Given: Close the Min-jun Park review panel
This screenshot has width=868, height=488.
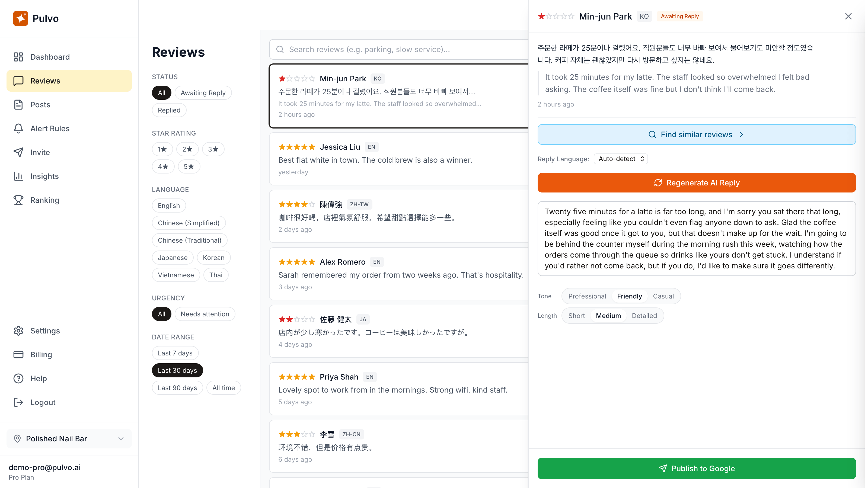Looking at the screenshot, I should click(x=848, y=16).
